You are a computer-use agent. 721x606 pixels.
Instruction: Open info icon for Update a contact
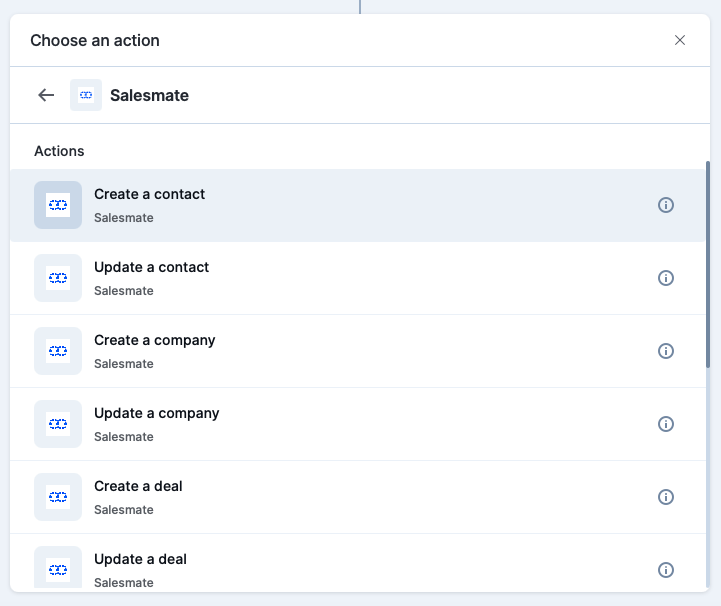(x=665, y=278)
